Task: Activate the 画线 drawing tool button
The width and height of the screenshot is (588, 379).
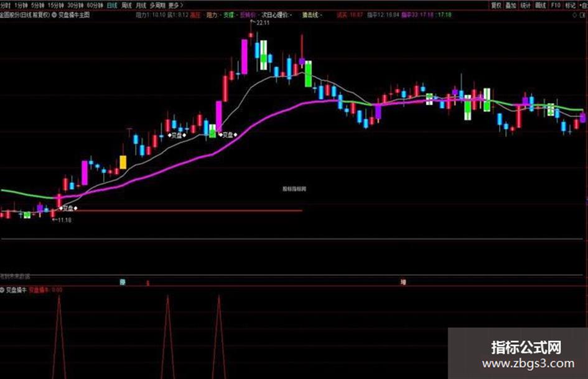Action: (540, 5)
